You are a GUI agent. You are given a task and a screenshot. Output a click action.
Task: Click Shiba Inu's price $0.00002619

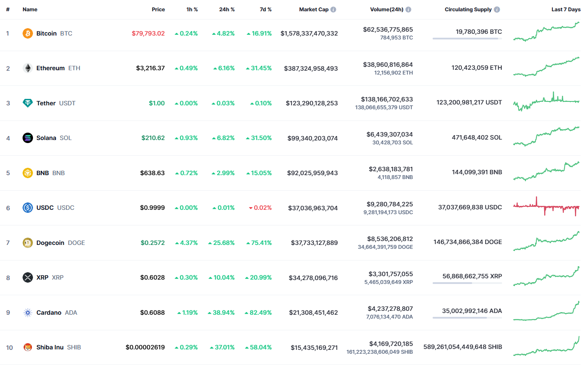point(145,347)
